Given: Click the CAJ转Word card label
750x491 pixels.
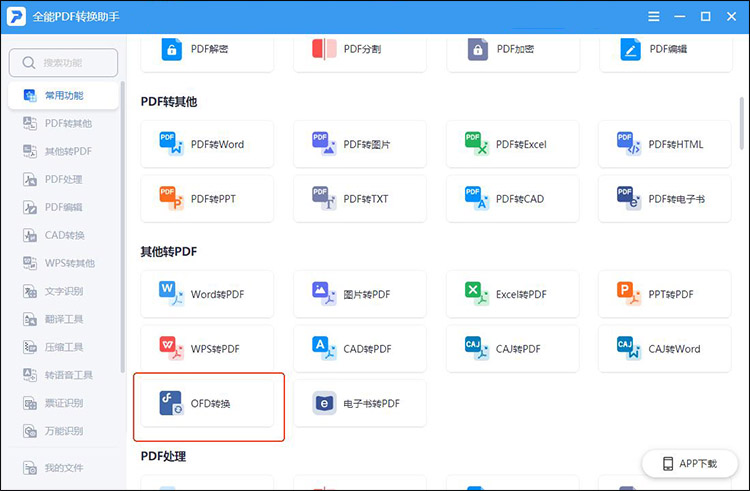Looking at the screenshot, I should coord(674,349).
